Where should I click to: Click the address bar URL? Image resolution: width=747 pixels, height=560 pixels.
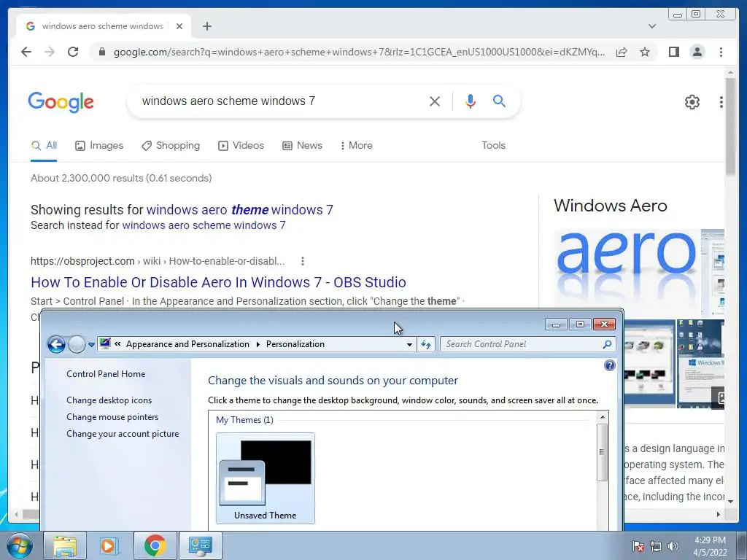[x=359, y=52]
